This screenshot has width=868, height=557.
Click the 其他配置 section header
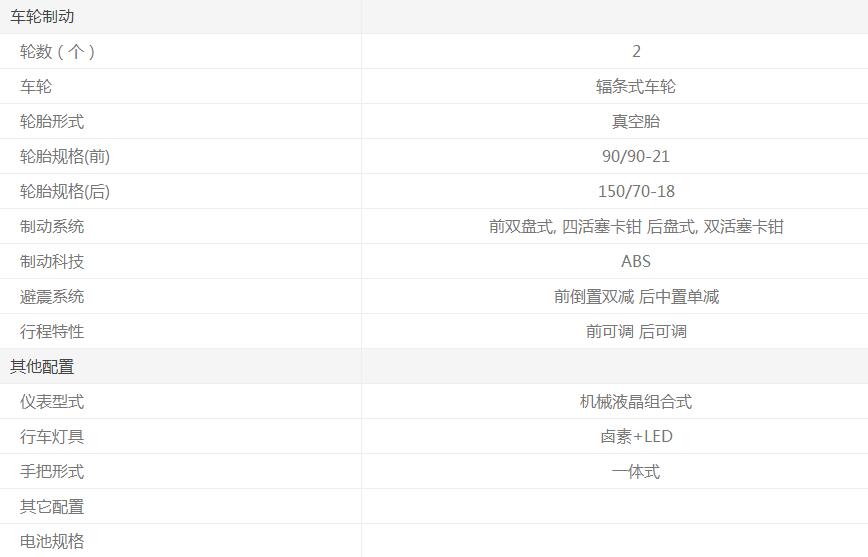pos(42,367)
